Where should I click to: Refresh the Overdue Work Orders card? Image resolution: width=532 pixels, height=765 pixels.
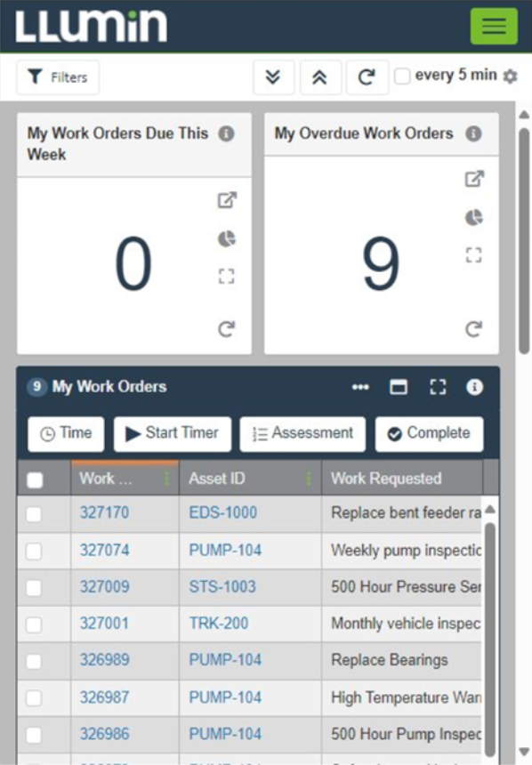pos(474,329)
